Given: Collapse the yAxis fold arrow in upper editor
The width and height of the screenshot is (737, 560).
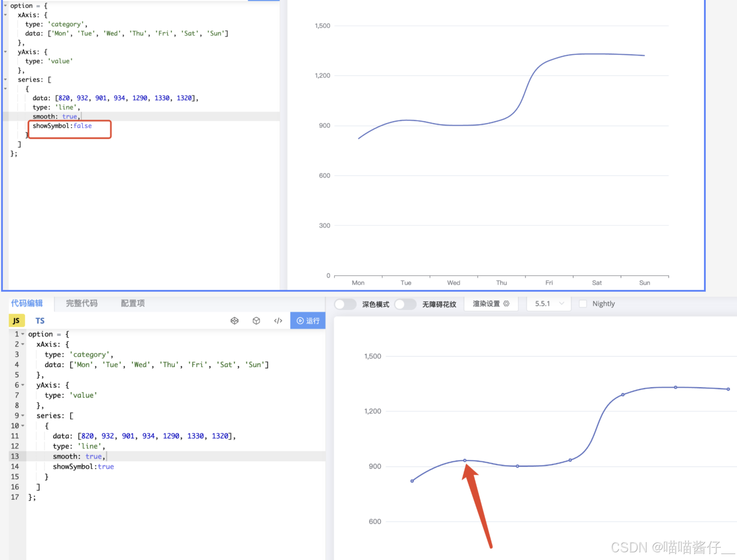Looking at the screenshot, I should coord(6,52).
